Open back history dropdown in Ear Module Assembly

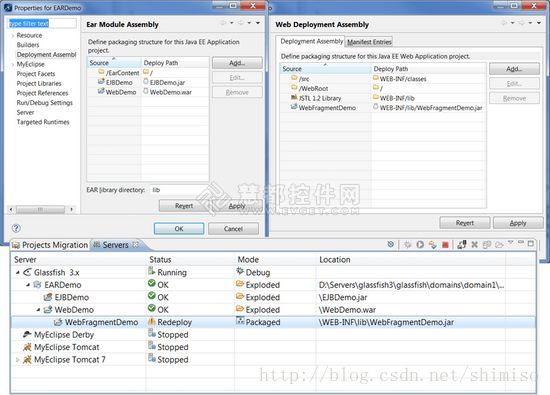[232, 23]
